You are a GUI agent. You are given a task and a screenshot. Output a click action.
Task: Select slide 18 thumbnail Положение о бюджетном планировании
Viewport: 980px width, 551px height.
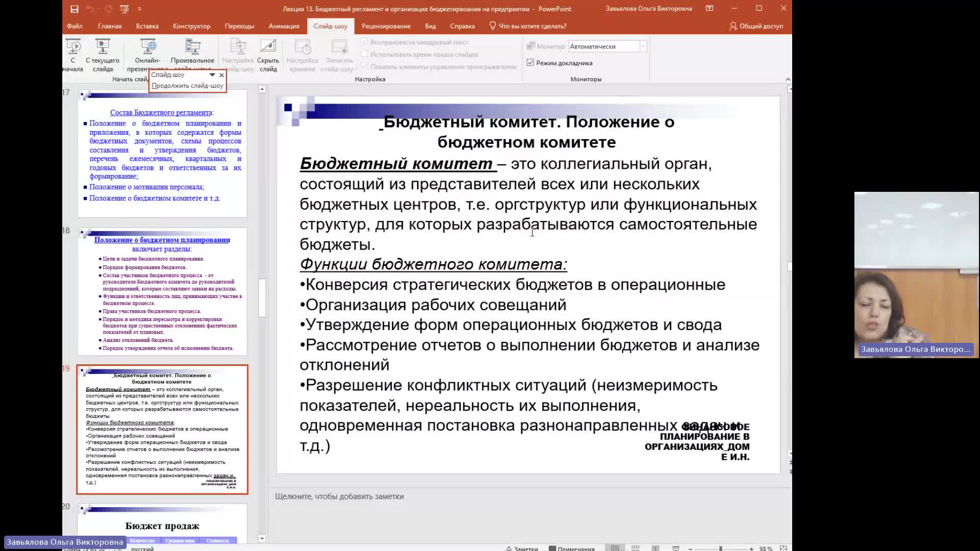tap(162, 291)
